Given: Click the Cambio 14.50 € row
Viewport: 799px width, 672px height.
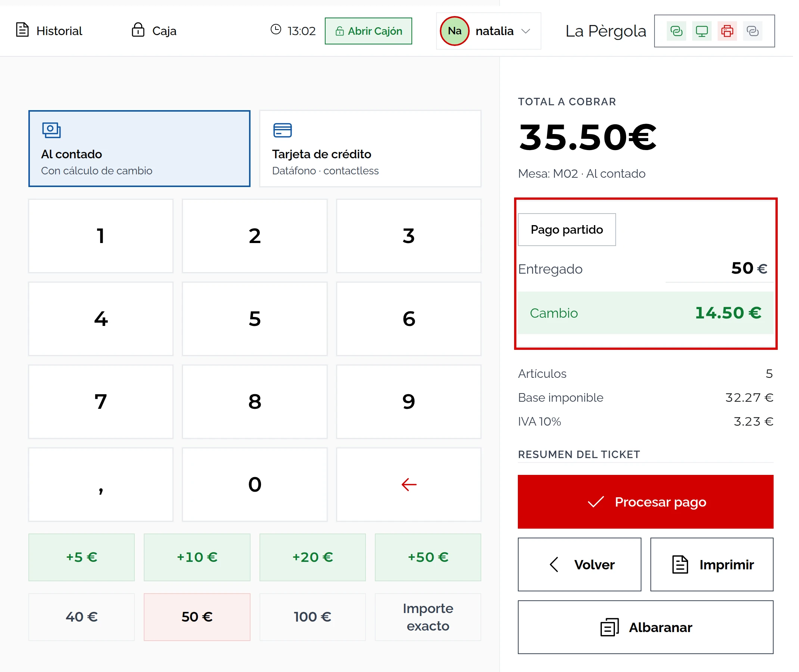Looking at the screenshot, I should (646, 313).
